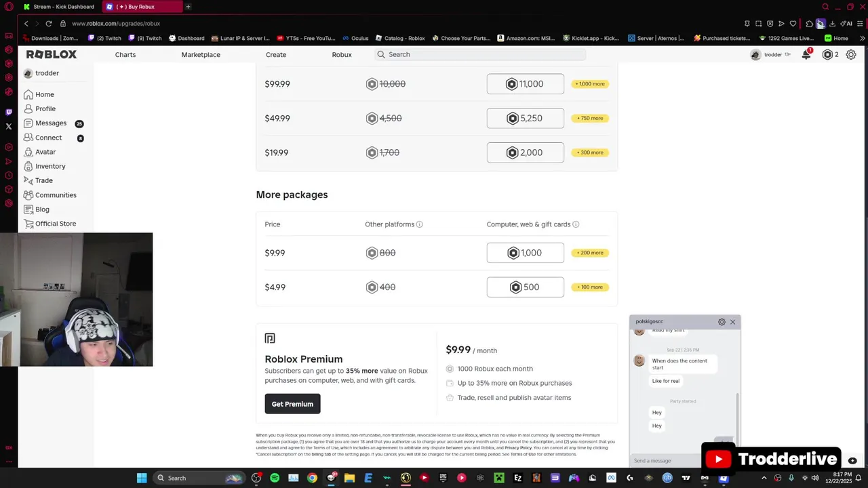Open the browser extensions puzzle icon
Viewport: 868px width, 488px height.
click(x=809, y=24)
